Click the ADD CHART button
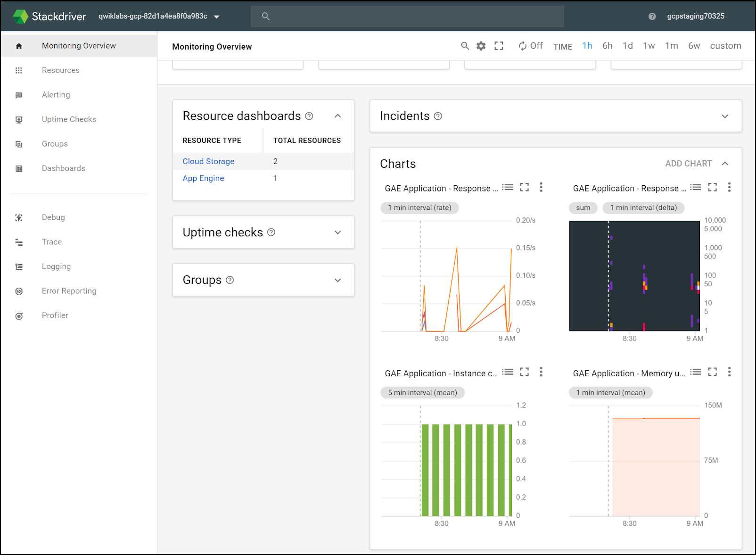Viewport: 756px width, 555px height. [x=689, y=164]
